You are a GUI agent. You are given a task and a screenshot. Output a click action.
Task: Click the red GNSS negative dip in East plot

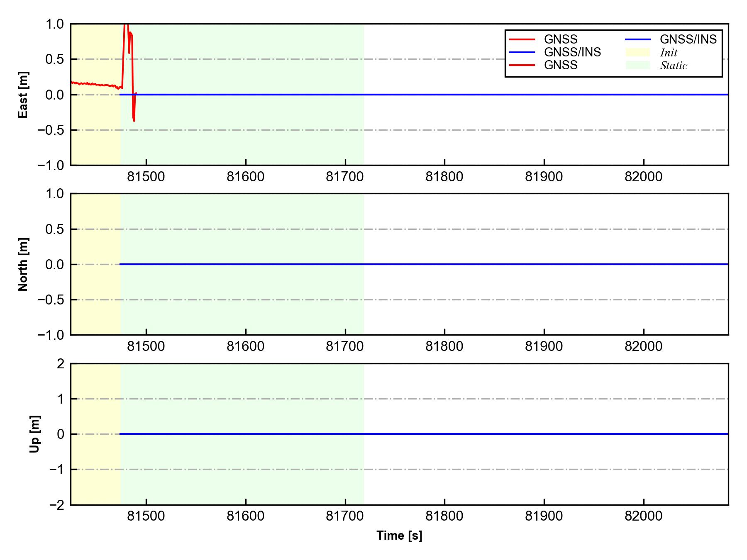pyautogui.click(x=134, y=119)
